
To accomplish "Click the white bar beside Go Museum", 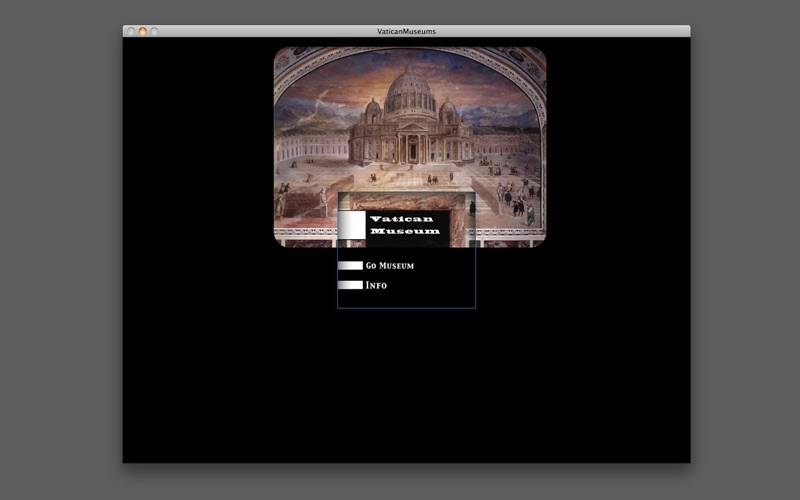I will [351, 265].
